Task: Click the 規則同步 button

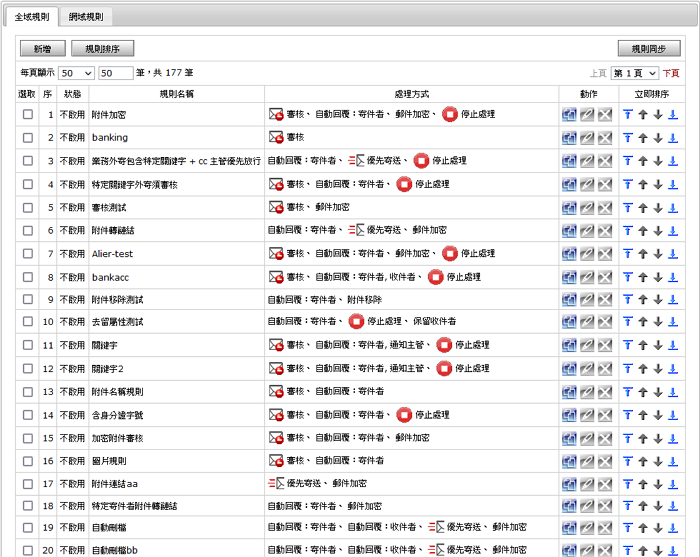Action: pyautogui.click(x=649, y=48)
